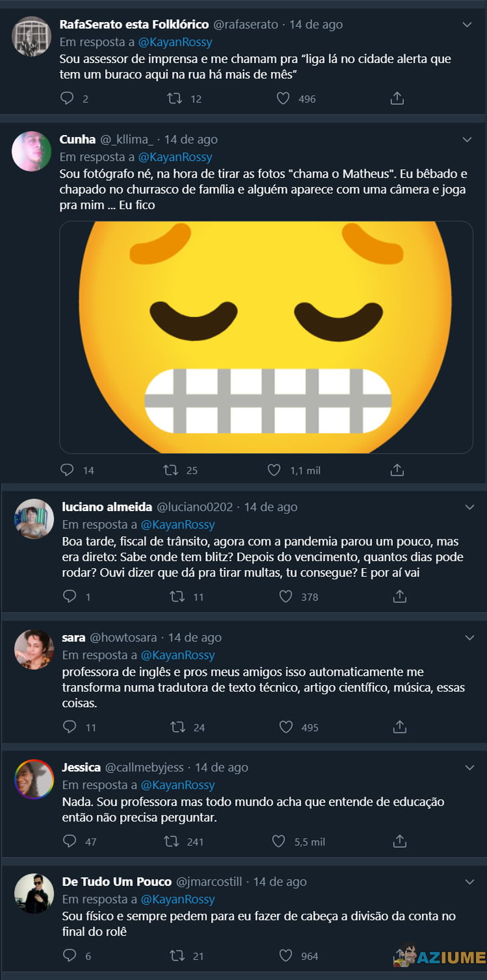
Task: Click the like heart on Cunha's emoji tweet
Action: click(275, 470)
